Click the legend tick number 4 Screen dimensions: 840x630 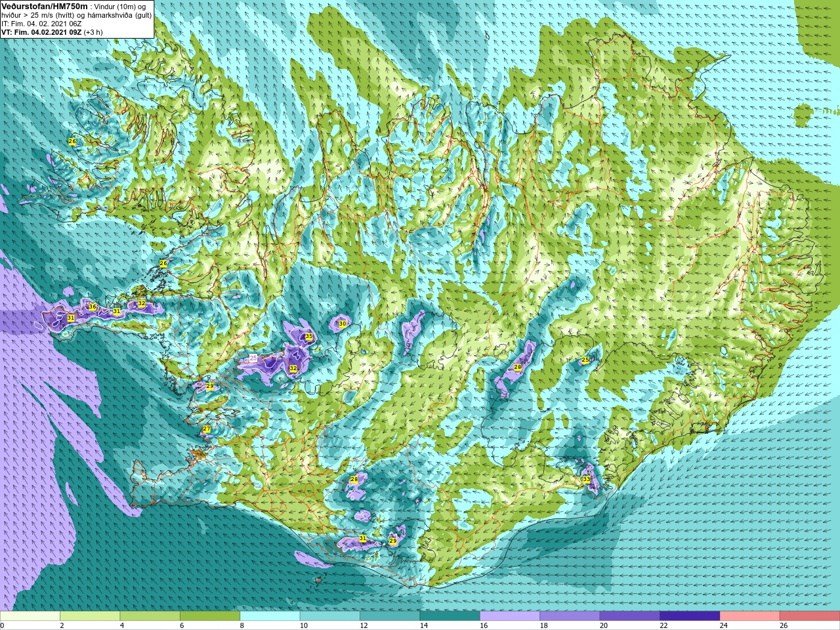pyautogui.click(x=121, y=625)
